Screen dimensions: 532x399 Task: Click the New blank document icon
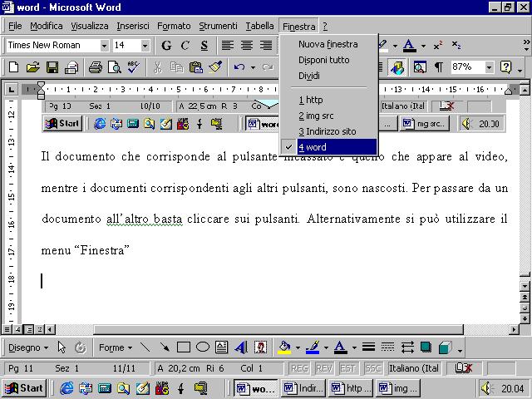point(13,67)
